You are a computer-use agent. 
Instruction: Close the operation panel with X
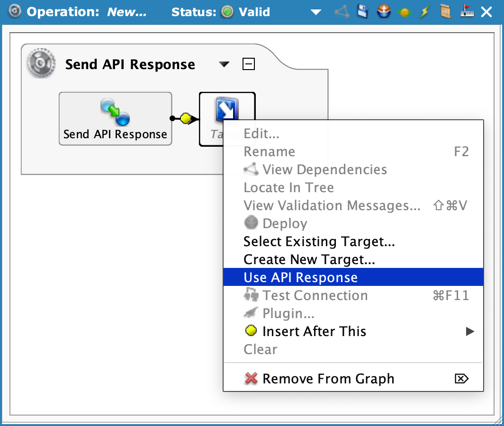486,12
